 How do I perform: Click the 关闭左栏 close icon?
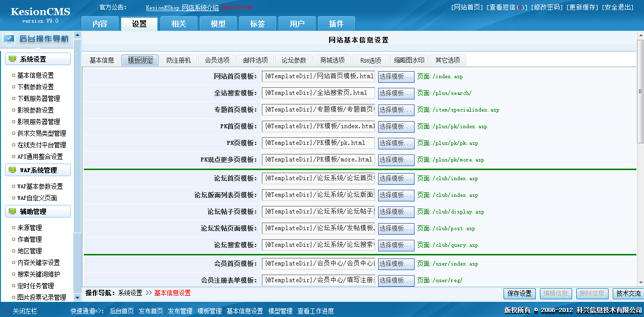(x=7, y=311)
